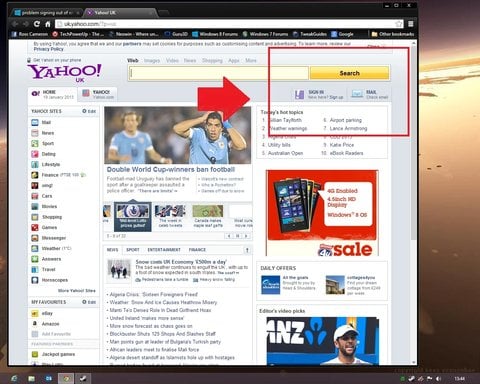Image resolution: width=480 pixels, height=384 pixels.
Task: Open Lifestyle icon in Yahoo Sites list
Action: click(35, 164)
